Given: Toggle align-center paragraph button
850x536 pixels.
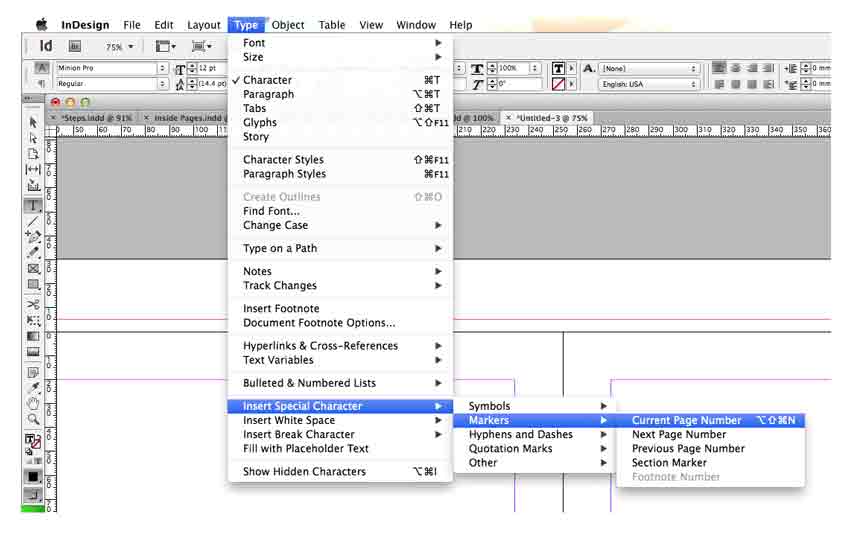Looking at the screenshot, I should [x=736, y=68].
